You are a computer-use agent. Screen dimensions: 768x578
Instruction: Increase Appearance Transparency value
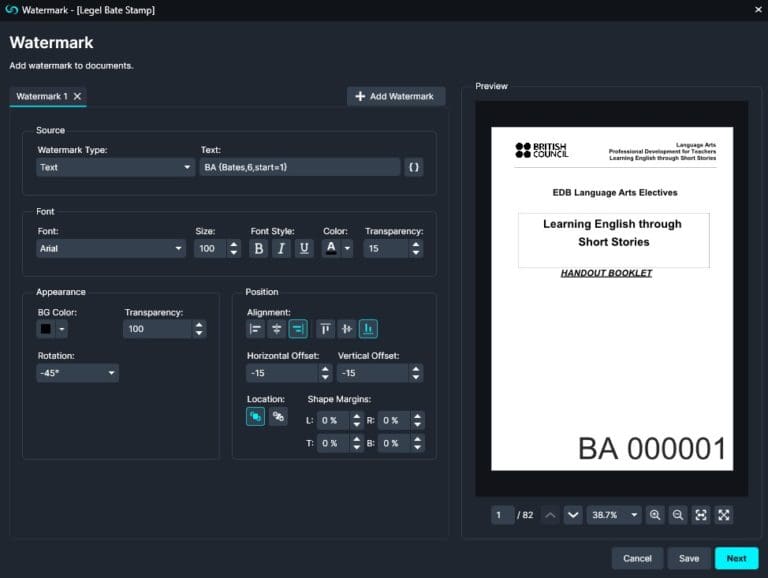199,325
